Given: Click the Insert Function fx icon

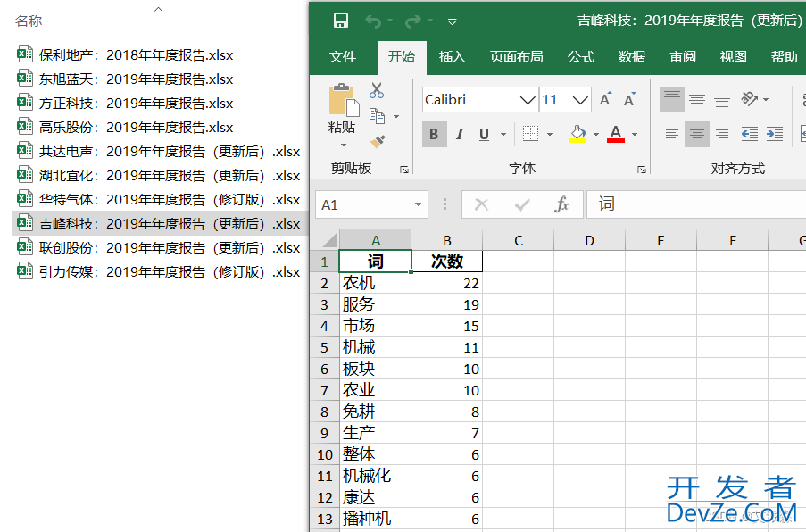Looking at the screenshot, I should (561, 204).
